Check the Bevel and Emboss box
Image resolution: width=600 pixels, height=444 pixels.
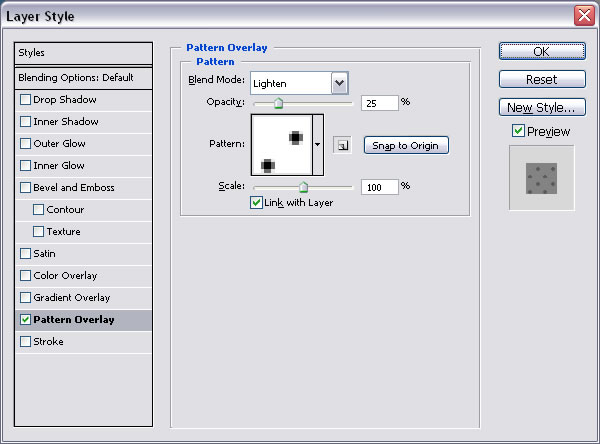pos(25,188)
